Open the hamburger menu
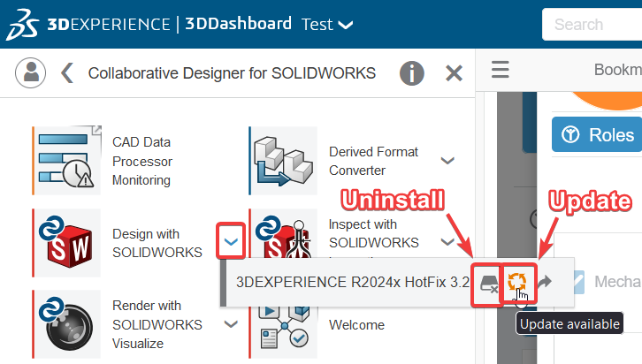The height and width of the screenshot is (364, 642). tap(501, 70)
